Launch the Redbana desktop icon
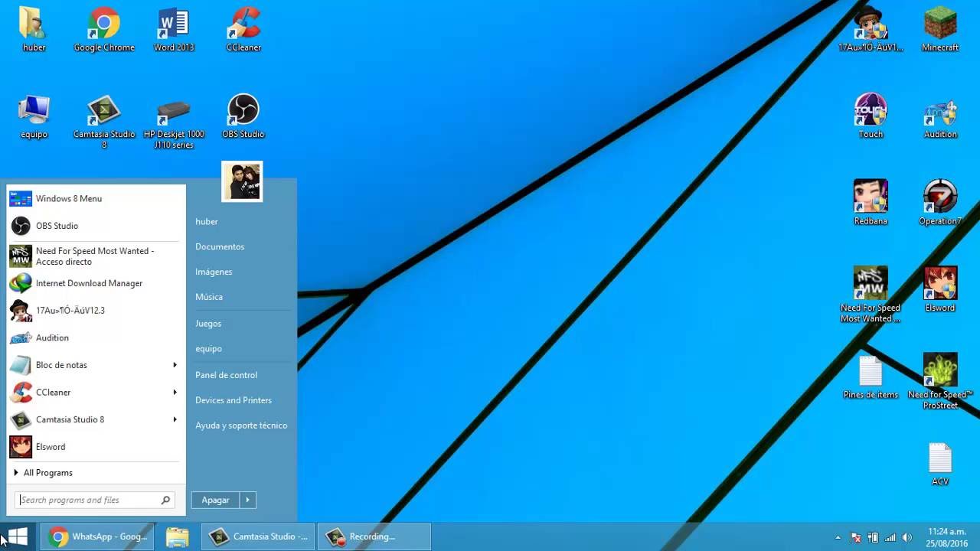The width and height of the screenshot is (980, 551). pyautogui.click(x=871, y=203)
